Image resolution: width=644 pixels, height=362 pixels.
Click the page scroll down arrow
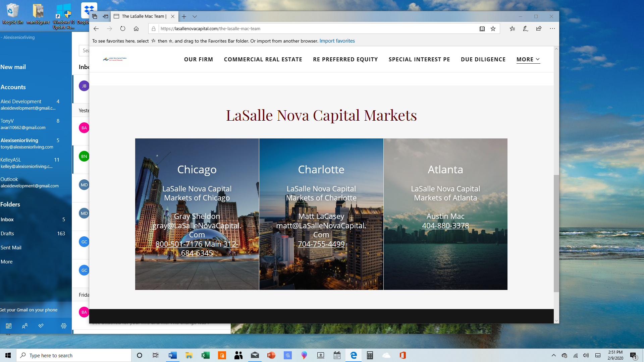pyautogui.click(x=556, y=321)
